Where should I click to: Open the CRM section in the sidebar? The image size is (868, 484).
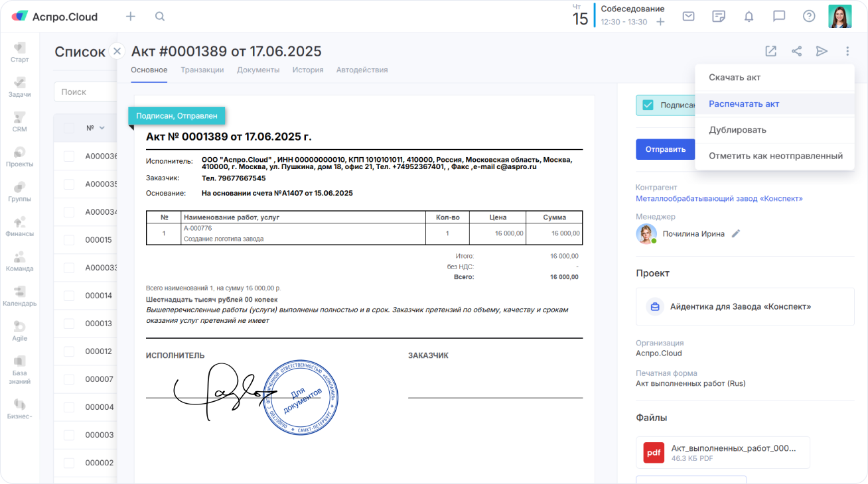19,122
